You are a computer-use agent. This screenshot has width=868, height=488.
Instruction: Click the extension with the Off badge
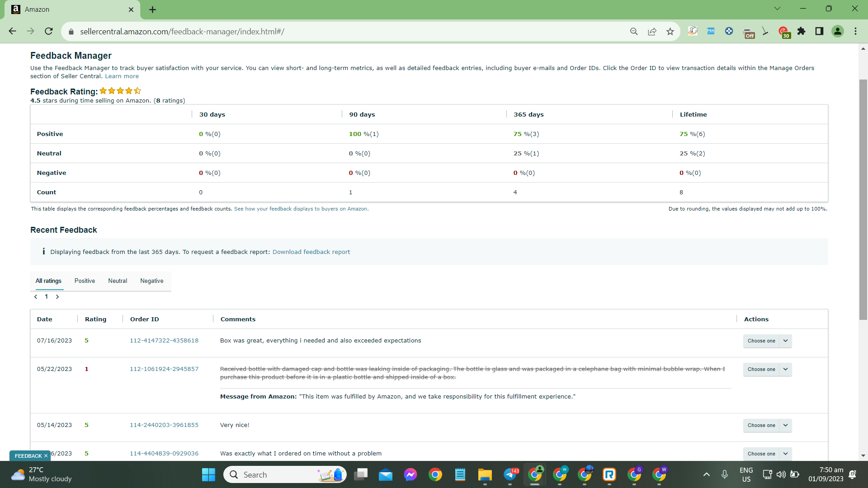[749, 33]
